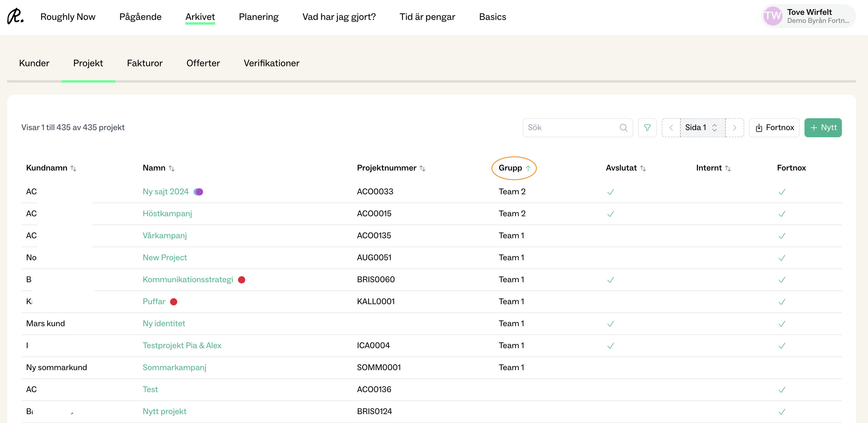Toggle Avslutat checkmark for Ny sajt 2024
The image size is (868, 423).
click(610, 192)
